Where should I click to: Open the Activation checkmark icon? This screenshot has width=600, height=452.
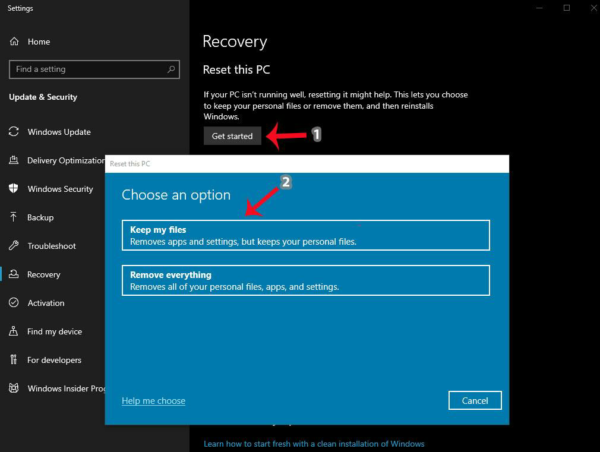[x=15, y=303]
